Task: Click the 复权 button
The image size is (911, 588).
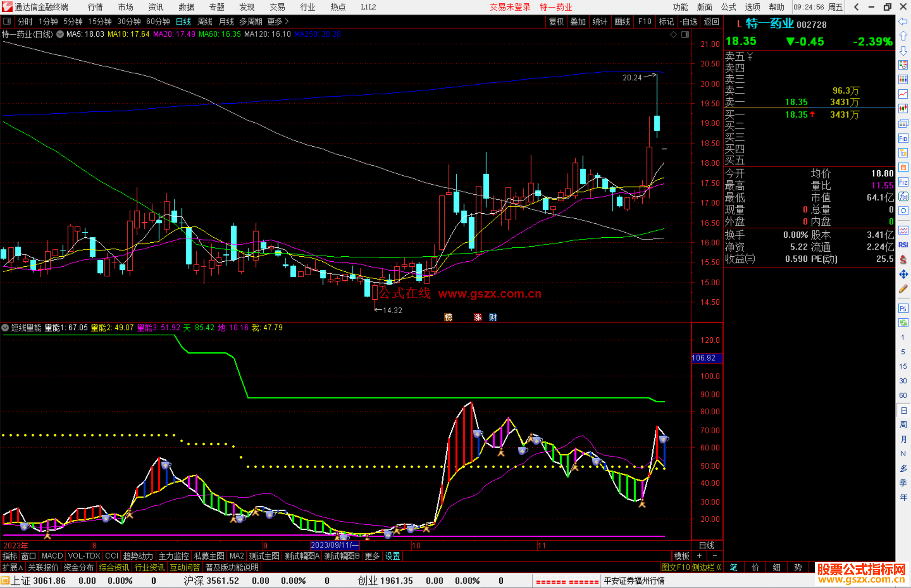Action: (556, 21)
